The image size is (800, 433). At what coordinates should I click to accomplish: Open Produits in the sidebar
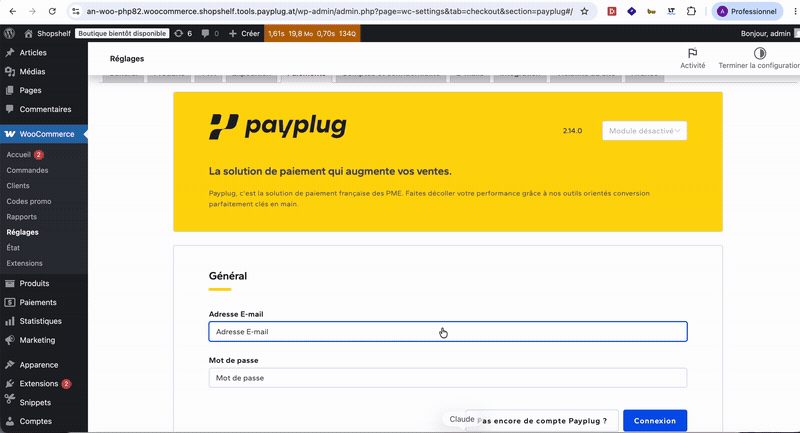[34, 284]
